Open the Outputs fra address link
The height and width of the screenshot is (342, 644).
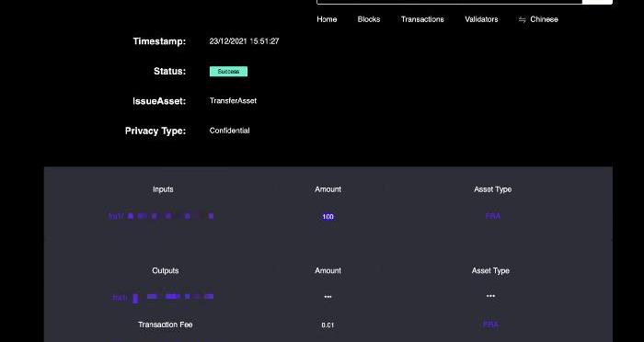(x=163, y=297)
